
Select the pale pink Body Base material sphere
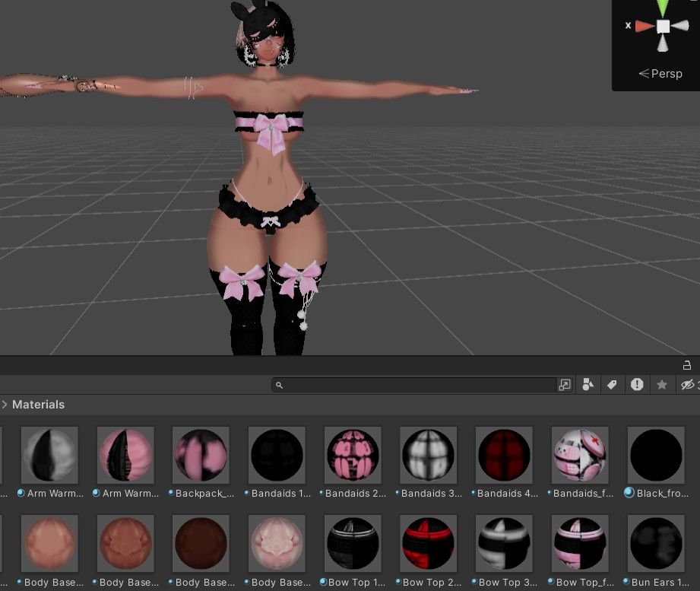(277, 543)
